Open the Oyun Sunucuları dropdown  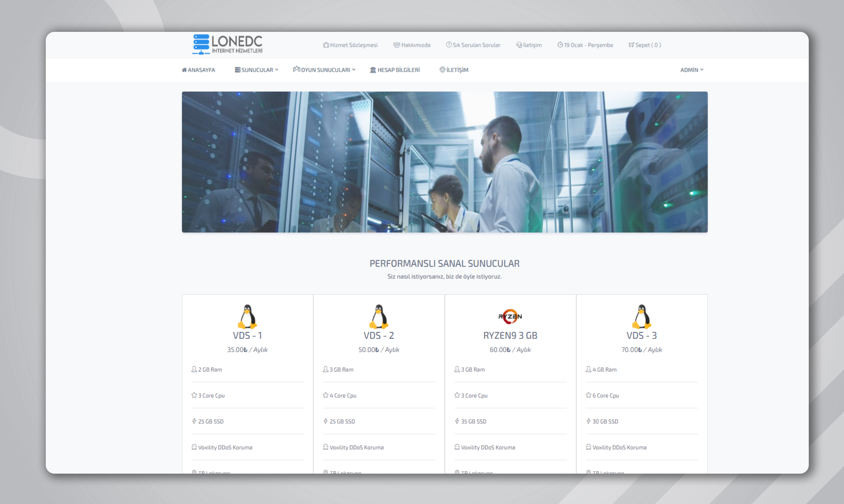pos(325,70)
